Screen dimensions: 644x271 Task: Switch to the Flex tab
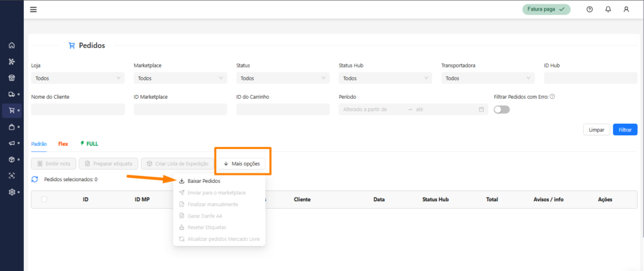pos(64,144)
